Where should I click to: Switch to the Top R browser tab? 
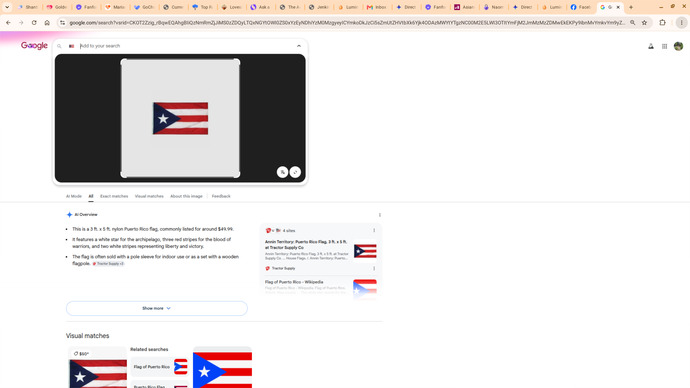[x=202, y=7]
